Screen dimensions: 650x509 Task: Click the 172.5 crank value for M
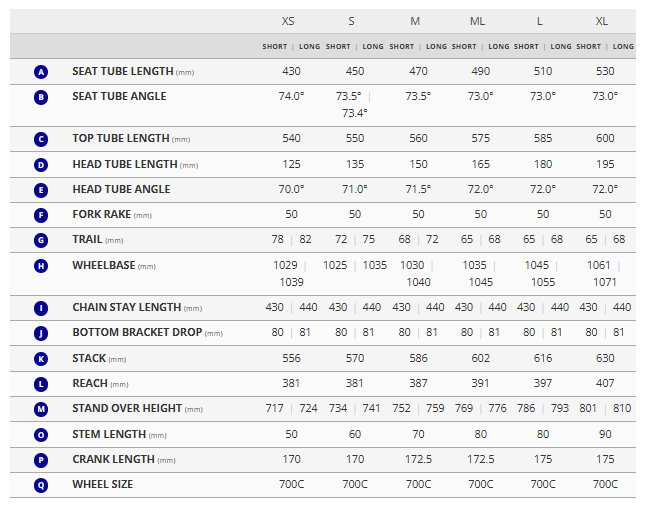coord(418,460)
